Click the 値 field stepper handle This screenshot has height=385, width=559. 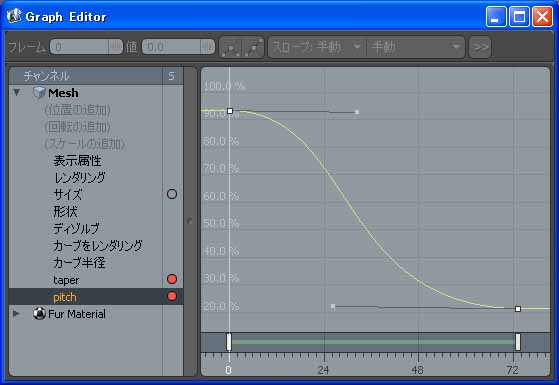point(208,47)
